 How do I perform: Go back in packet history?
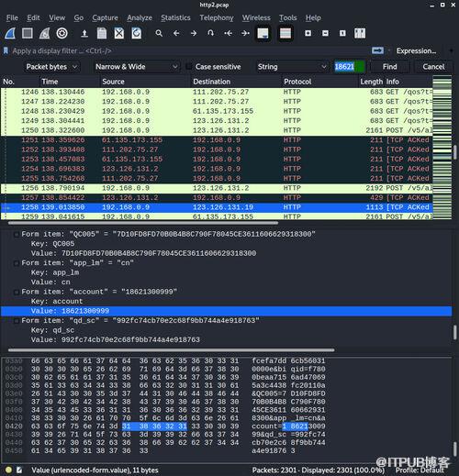coord(176,33)
